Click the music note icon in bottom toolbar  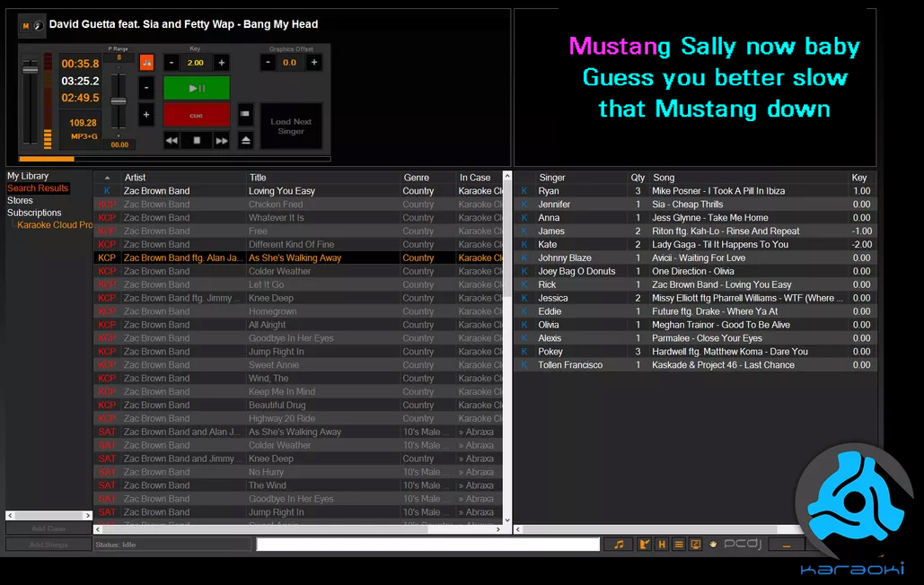619,545
